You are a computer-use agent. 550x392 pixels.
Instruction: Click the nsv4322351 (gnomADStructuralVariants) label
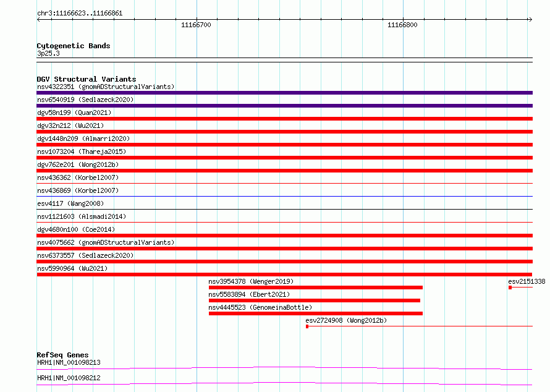106,87
